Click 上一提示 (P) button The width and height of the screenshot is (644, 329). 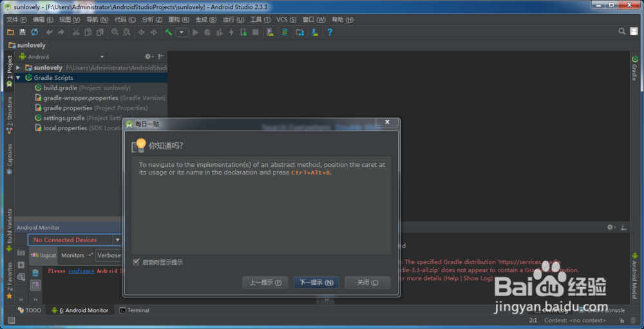(265, 283)
